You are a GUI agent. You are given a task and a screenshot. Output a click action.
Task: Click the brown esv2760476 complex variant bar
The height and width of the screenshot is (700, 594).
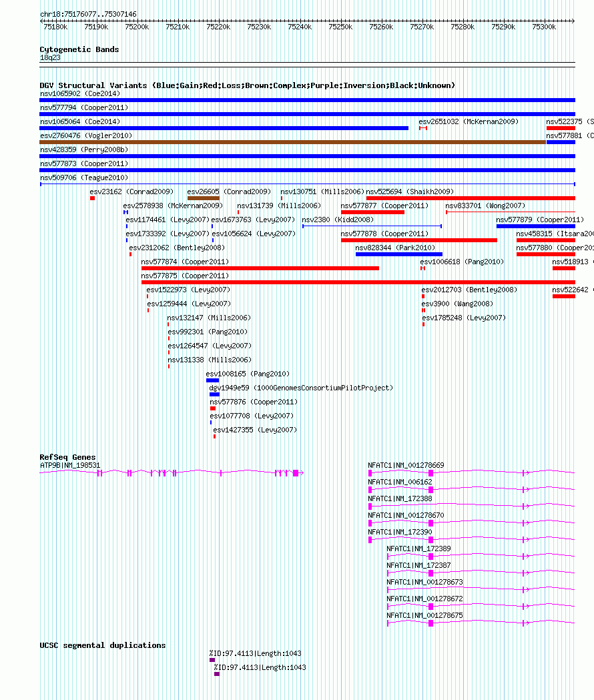pyautogui.click(x=293, y=142)
